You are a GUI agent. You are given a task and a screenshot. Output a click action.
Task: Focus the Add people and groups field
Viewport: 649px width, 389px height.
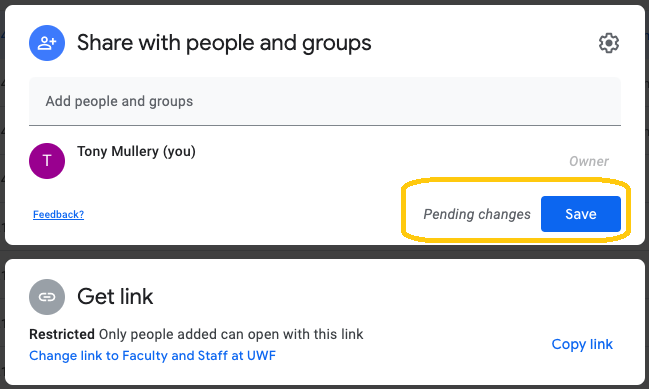(x=325, y=101)
